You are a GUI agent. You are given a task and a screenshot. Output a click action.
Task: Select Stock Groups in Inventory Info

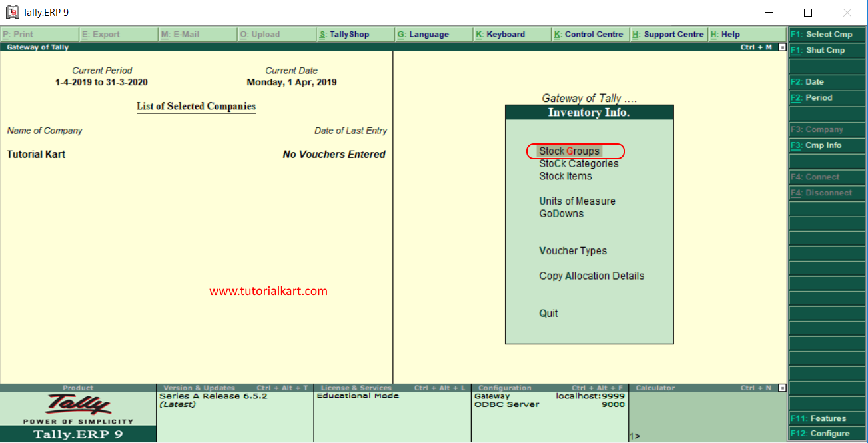tap(570, 151)
